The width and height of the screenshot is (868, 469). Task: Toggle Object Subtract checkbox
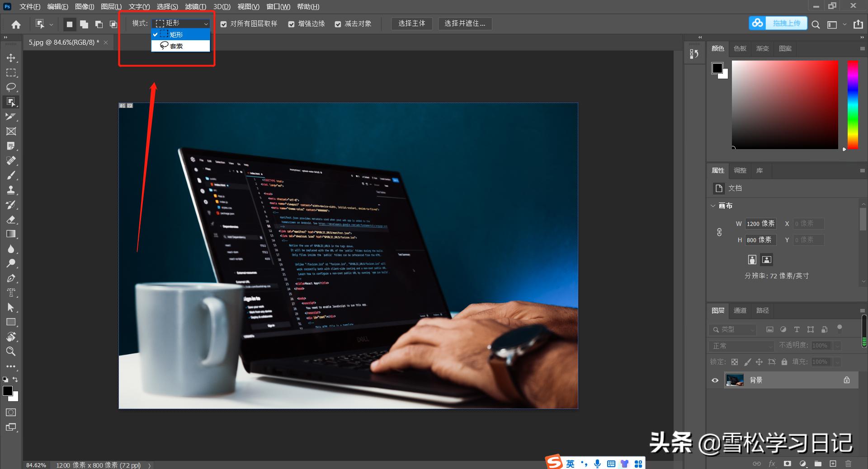tap(338, 24)
